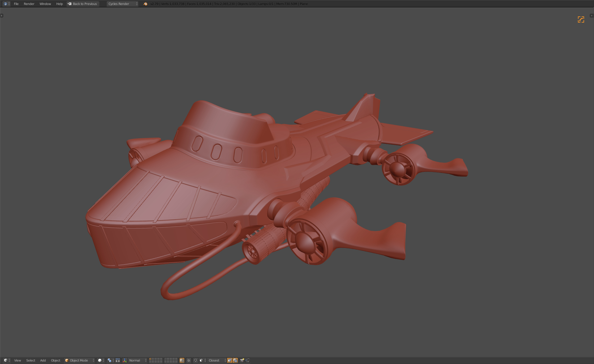
Task: Toggle the snap magnet icon
Action: pyautogui.click(x=195, y=360)
